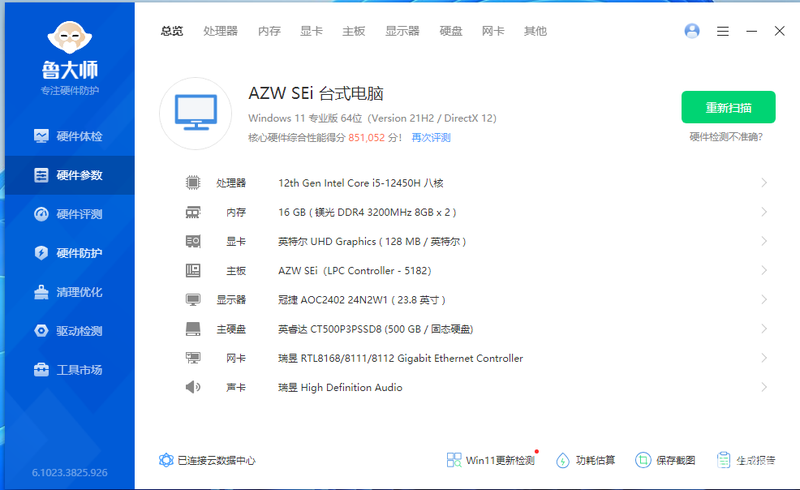Open 驱动检测 driver detection
The height and width of the screenshot is (490, 800).
point(69,331)
